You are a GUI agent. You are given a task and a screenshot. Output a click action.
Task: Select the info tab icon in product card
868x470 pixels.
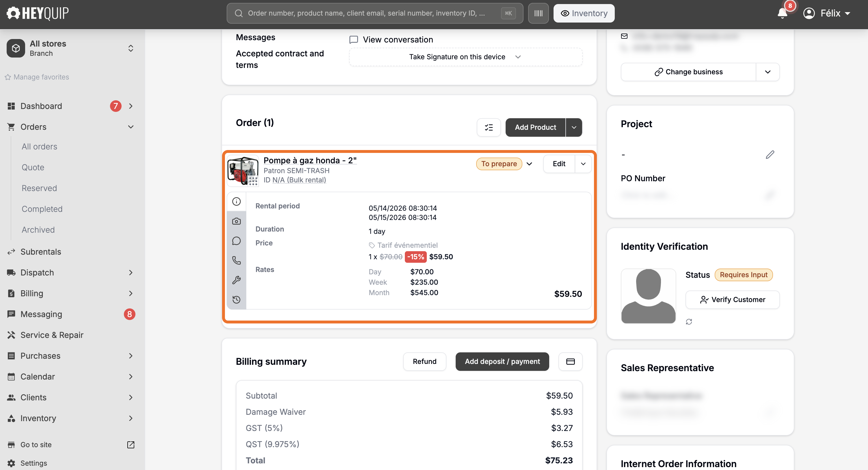(x=236, y=201)
